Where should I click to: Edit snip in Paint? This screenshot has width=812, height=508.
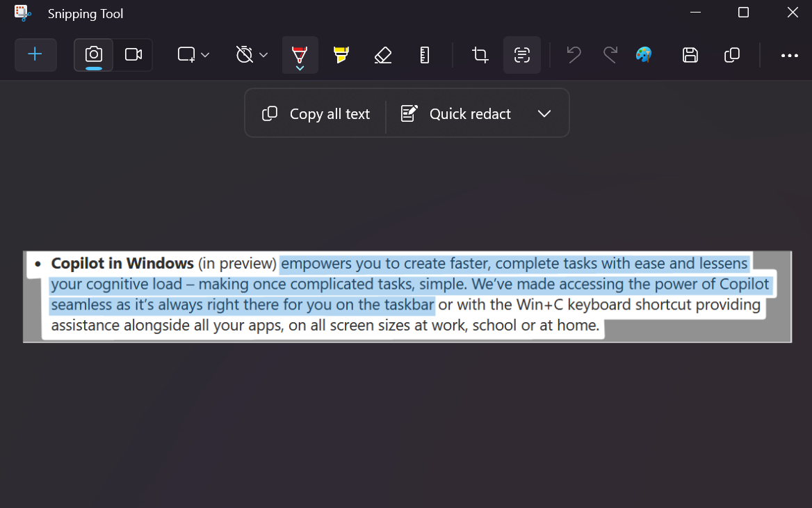point(644,54)
